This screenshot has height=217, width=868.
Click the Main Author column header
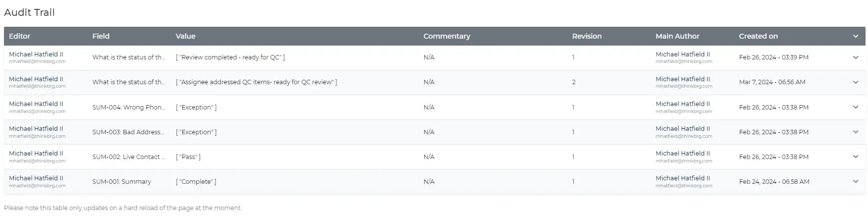pyautogui.click(x=677, y=36)
